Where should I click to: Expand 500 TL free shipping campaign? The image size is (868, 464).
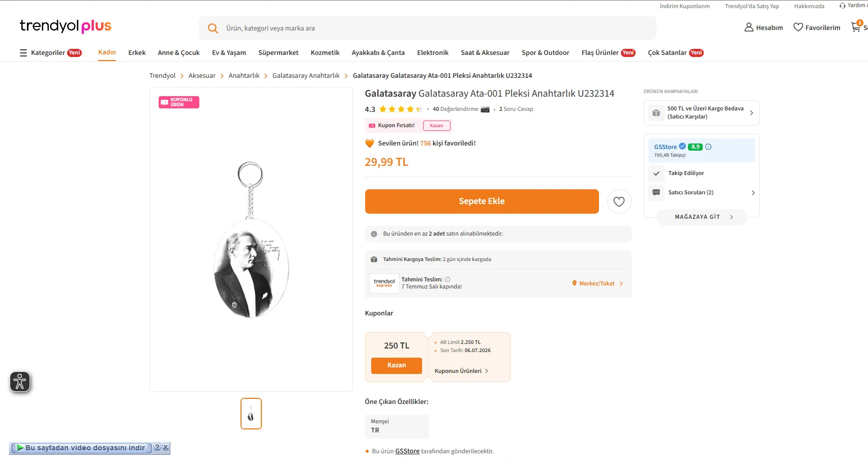point(702,113)
